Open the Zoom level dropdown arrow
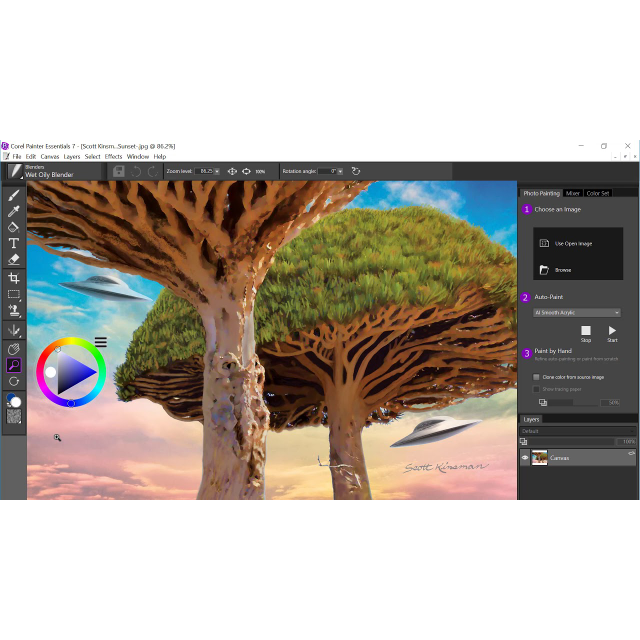Screen dimensions: 640x640 point(217,171)
